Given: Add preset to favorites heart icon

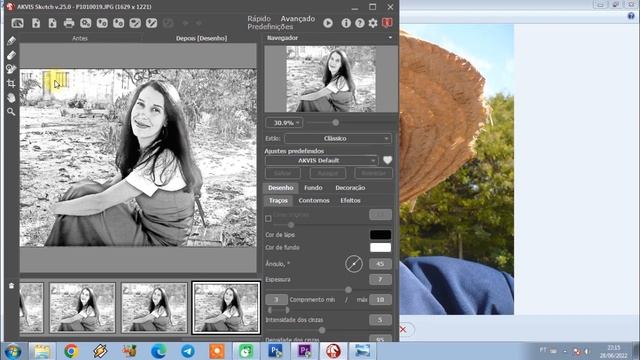Looking at the screenshot, I should [387, 160].
